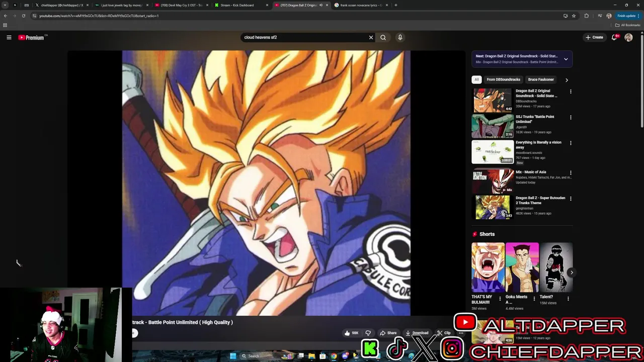Play the Trunks video player area

[266, 183]
